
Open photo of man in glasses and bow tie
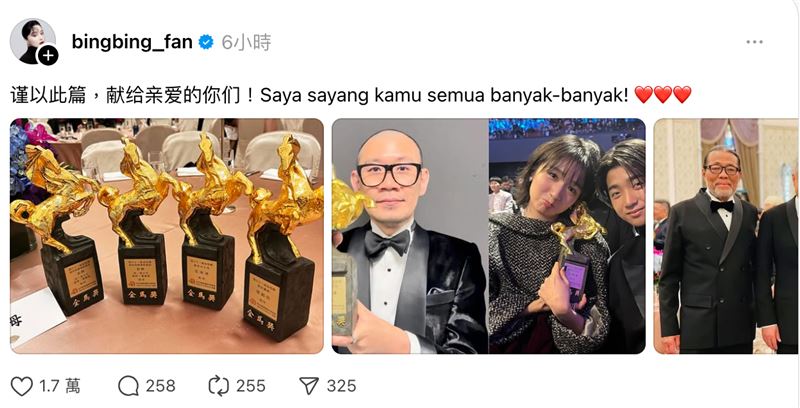pyautogui.click(x=410, y=236)
